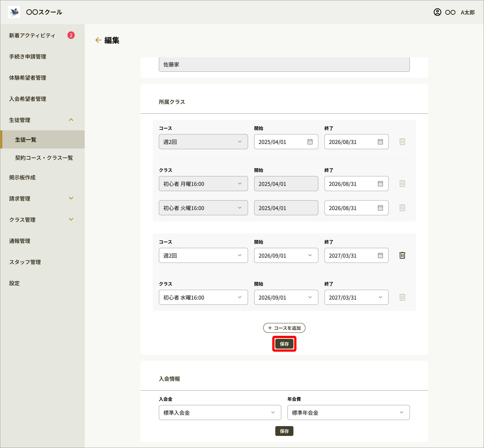
Task: Save the 入会情報 section
Action: [x=284, y=431]
